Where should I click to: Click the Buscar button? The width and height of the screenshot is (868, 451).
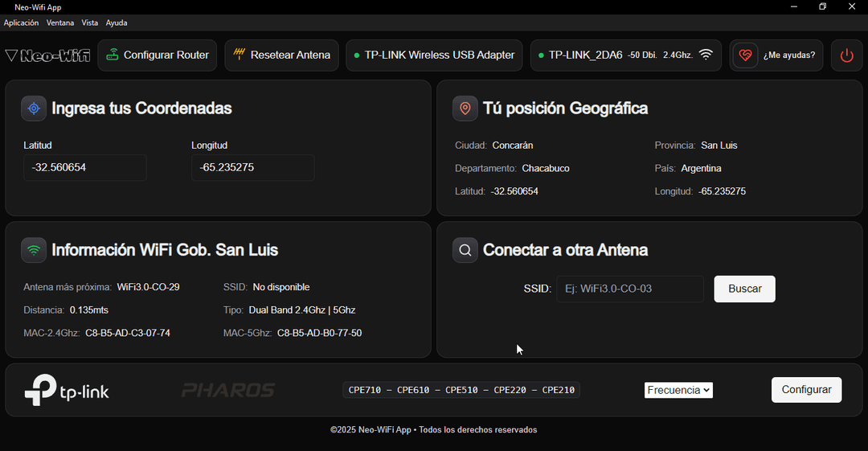[x=744, y=289]
